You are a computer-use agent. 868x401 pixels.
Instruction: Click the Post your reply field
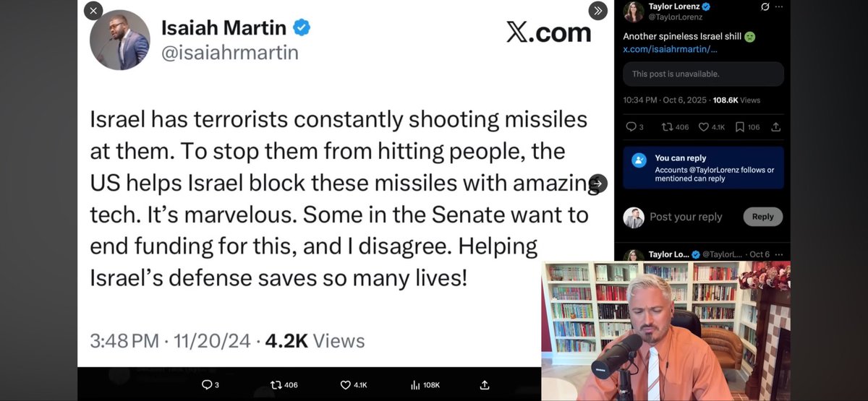686,217
